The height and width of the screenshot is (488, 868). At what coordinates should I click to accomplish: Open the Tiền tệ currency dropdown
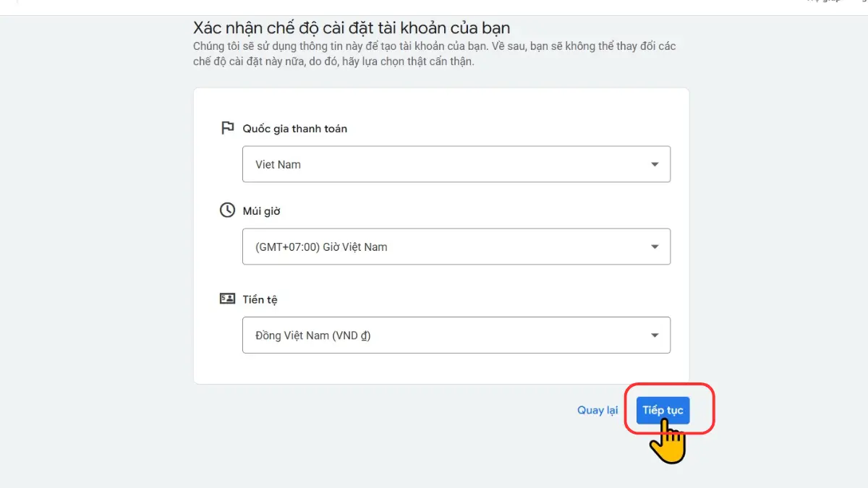coord(456,335)
